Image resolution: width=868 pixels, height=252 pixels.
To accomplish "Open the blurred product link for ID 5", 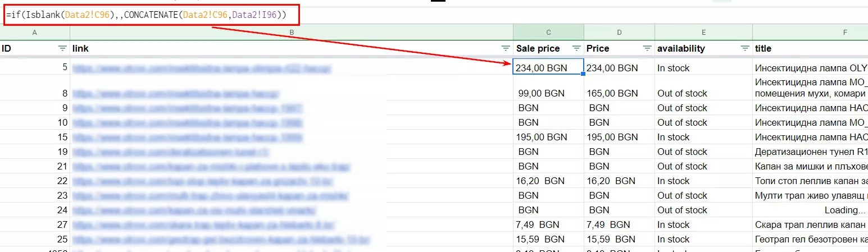I will tap(202, 68).
